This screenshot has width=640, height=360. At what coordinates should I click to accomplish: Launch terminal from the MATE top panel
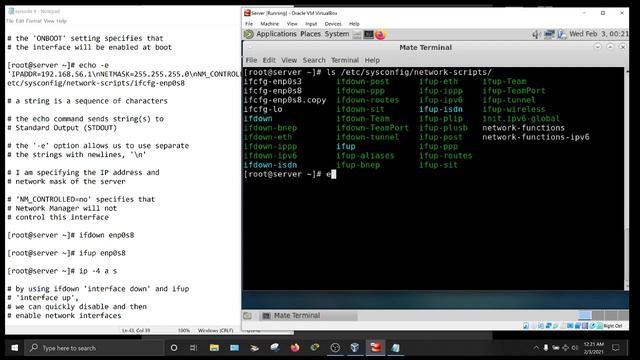(x=369, y=35)
